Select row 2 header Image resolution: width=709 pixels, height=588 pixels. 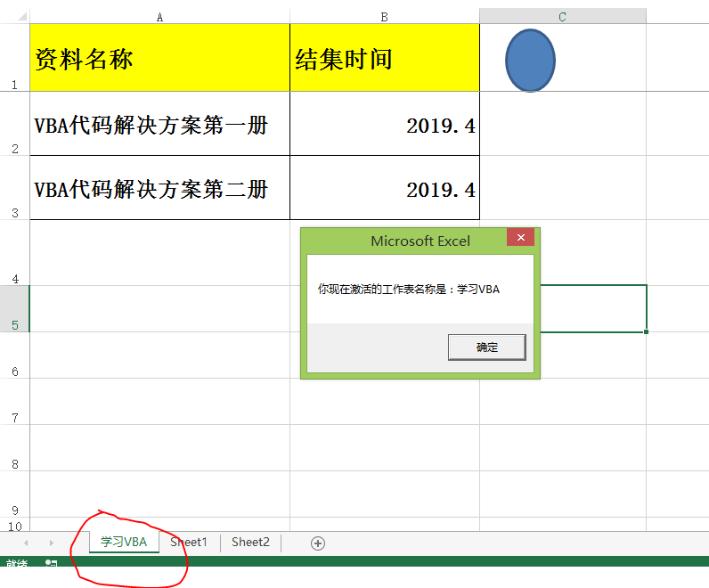pyautogui.click(x=14, y=124)
